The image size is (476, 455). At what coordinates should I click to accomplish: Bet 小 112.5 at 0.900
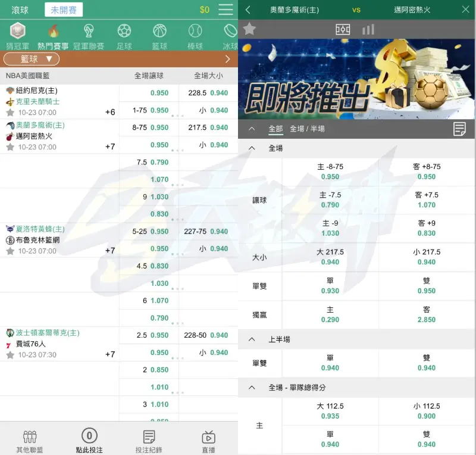tap(427, 412)
